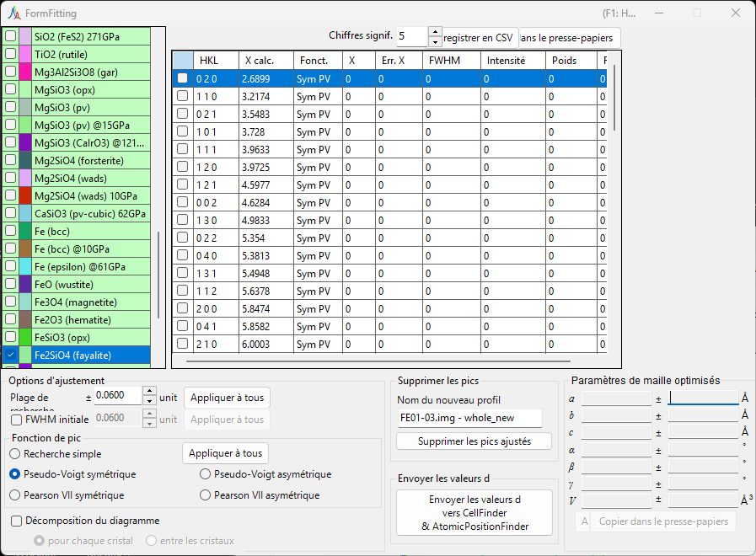Image resolution: width=756 pixels, height=556 pixels.
Task: Increase the Plage de recherche value
Action: 149,392
